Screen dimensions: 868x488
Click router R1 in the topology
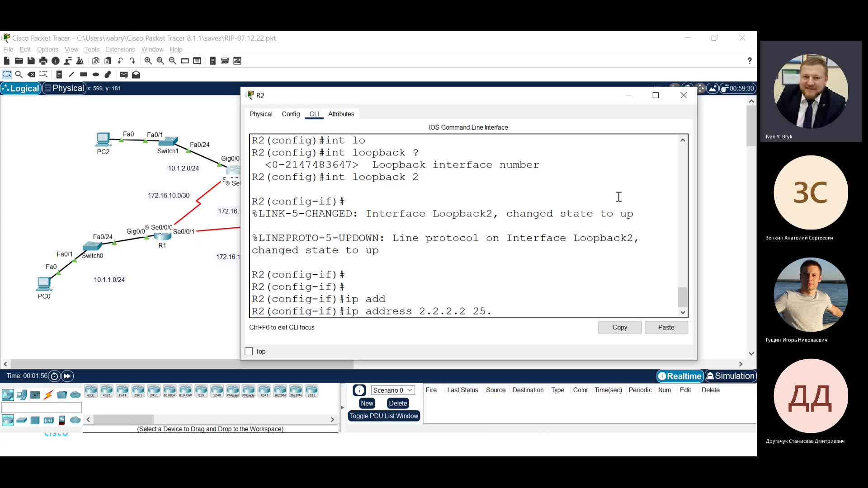click(162, 236)
